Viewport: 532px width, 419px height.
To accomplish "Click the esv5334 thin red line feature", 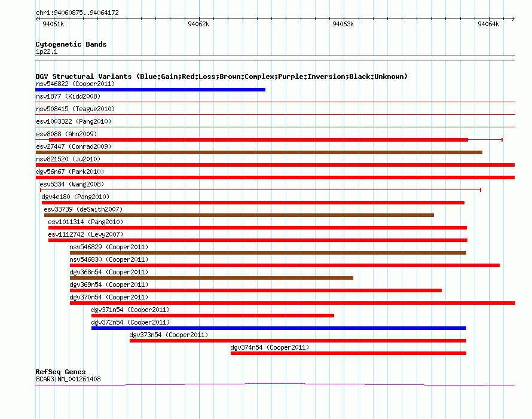I will tap(261, 190).
